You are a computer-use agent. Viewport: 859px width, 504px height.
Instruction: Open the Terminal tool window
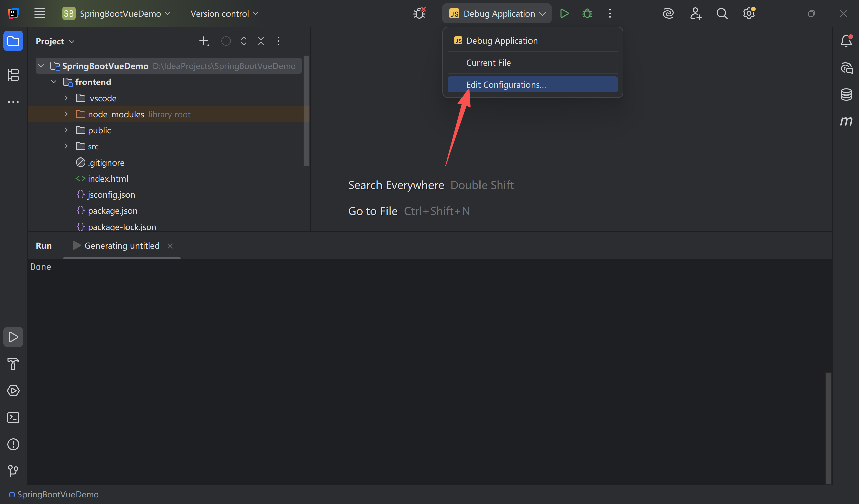13,418
